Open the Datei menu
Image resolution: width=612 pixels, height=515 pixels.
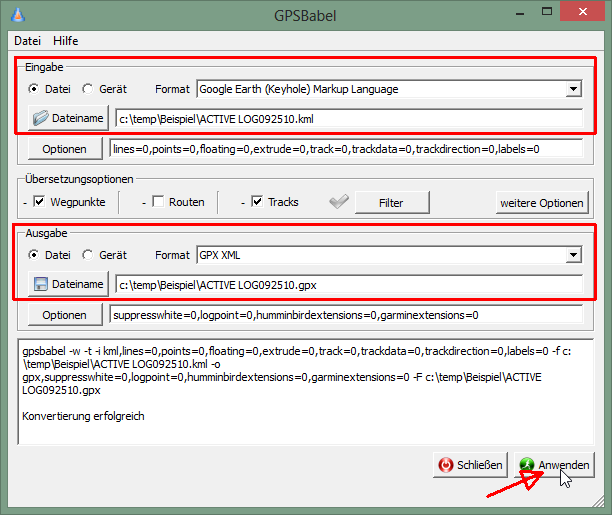click(x=27, y=41)
